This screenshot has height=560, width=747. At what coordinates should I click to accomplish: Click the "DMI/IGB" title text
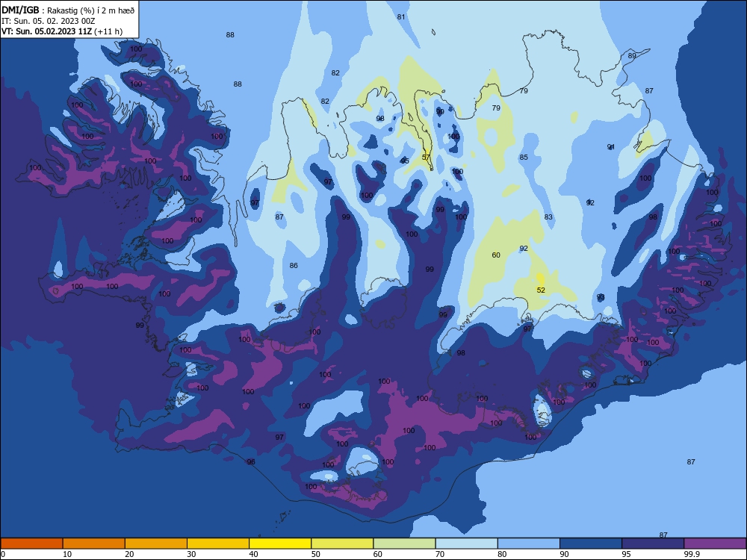[x=20, y=10]
